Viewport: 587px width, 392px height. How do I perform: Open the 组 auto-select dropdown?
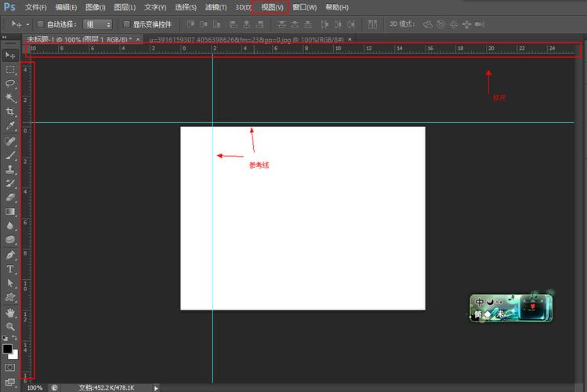tap(98, 24)
